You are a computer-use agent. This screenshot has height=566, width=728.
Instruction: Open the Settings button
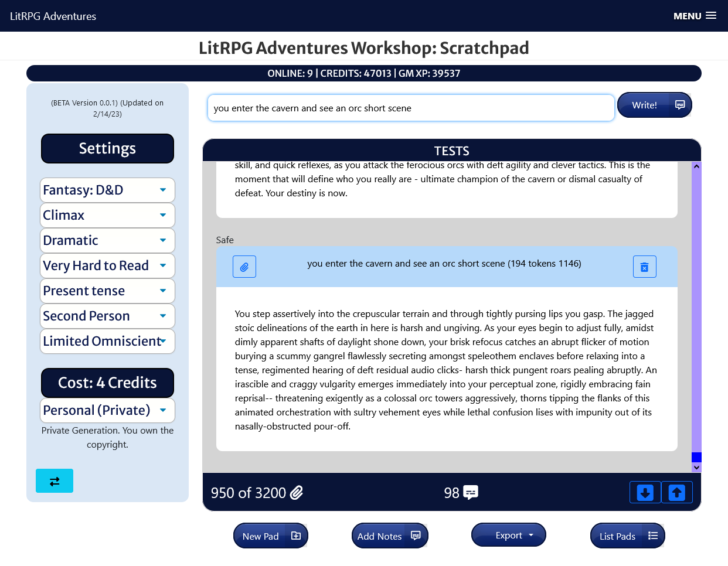tap(107, 148)
